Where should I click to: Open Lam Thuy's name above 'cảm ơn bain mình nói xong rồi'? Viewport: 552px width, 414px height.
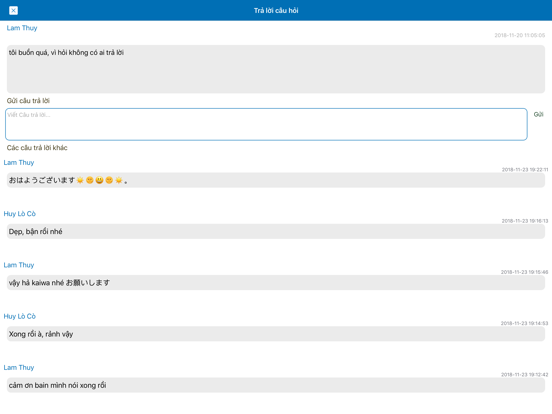click(x=19, y=368)
